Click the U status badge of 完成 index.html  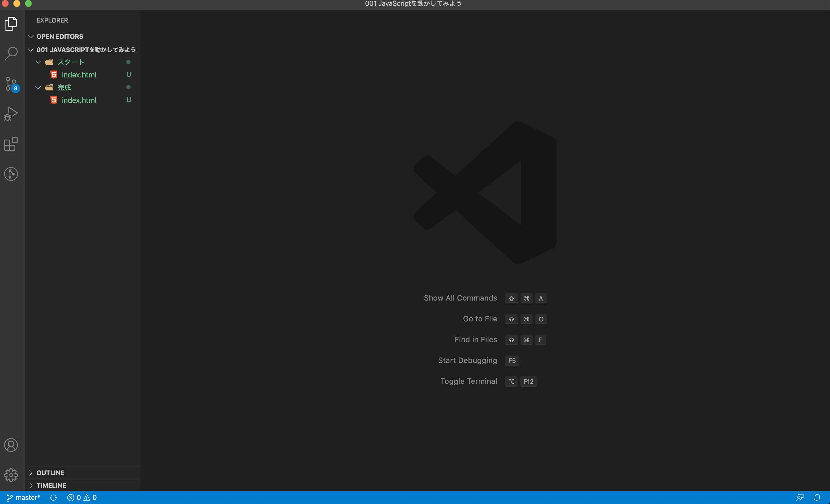click(x=129, y=100)
